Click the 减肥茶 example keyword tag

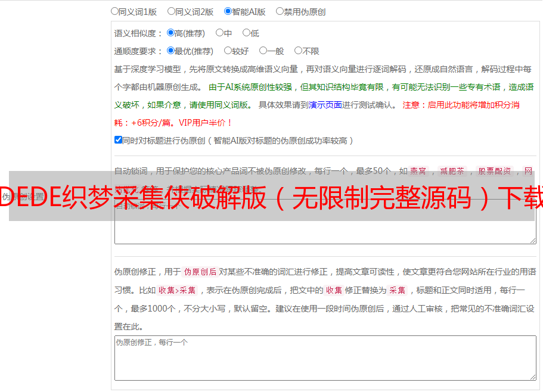[x=452, y=171]
